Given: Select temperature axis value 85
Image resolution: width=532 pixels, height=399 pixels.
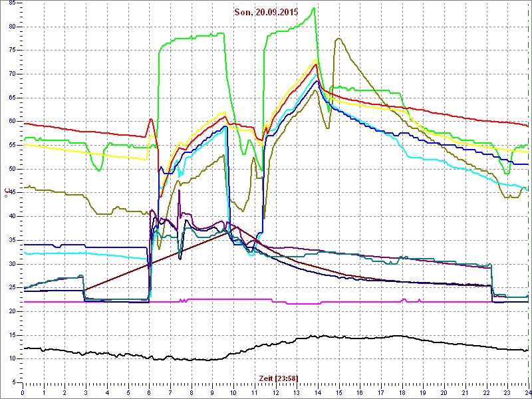Looking at the screenshot, I should click(x=11, y=3).
